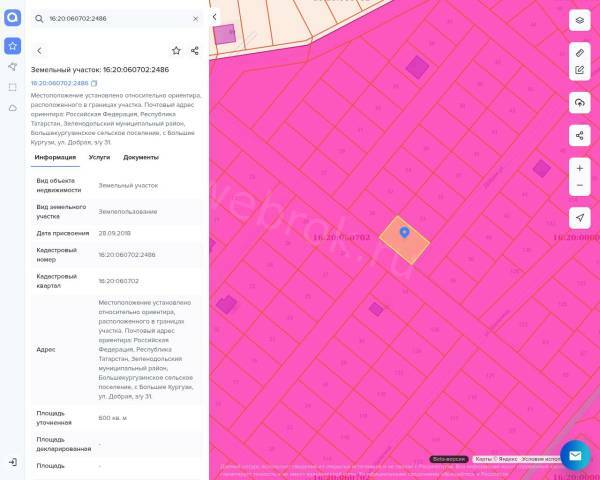Screen dimensions: 600x480
Task: Share the map view from the right toolbar
Action: click(x=579, y=135)
